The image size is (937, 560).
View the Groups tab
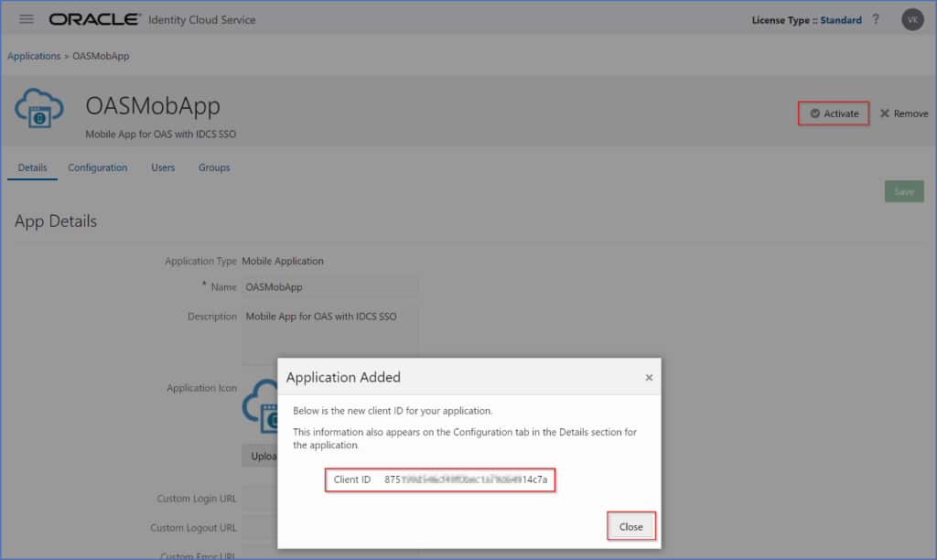tap(213, 167)
